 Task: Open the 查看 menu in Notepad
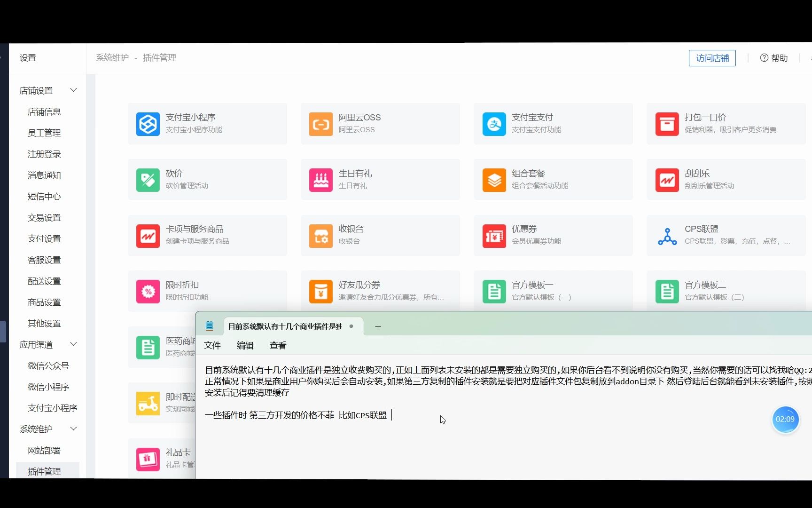(x=278, y=346)
